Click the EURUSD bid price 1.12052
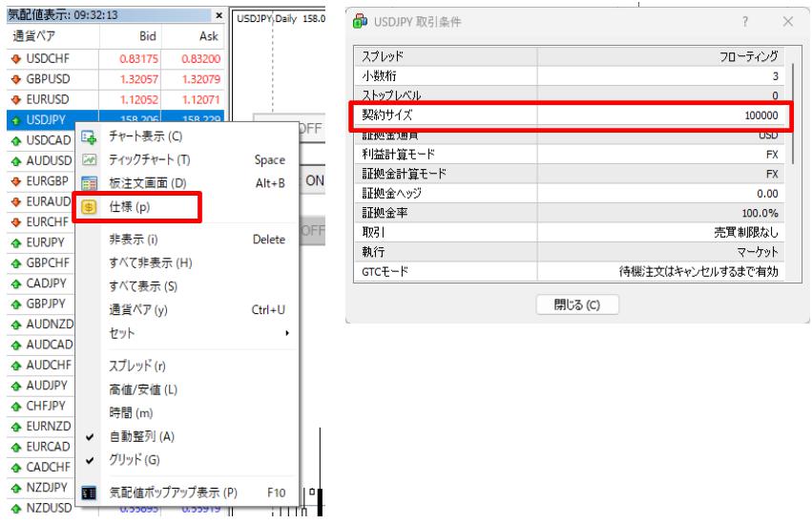812x524 pixels. click(x=138, y=100)
